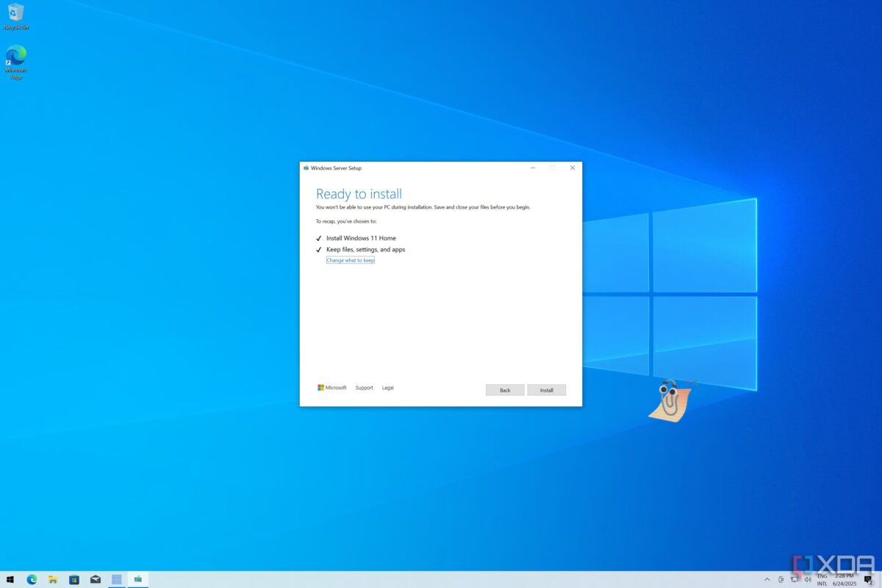Open the Legal link

click(387, 388)
